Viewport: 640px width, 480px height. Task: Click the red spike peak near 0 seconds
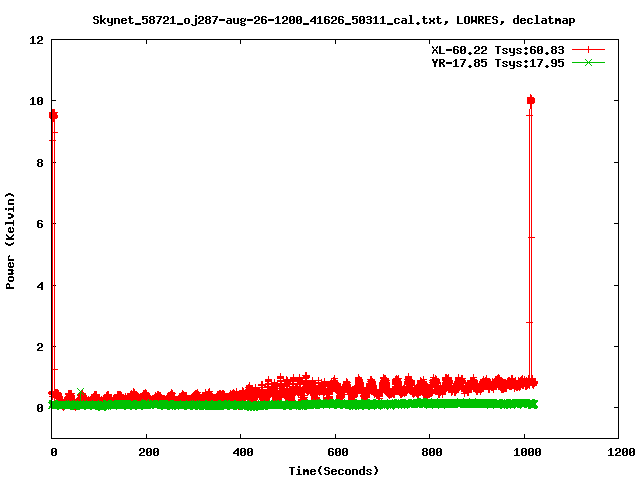point(53,116)
